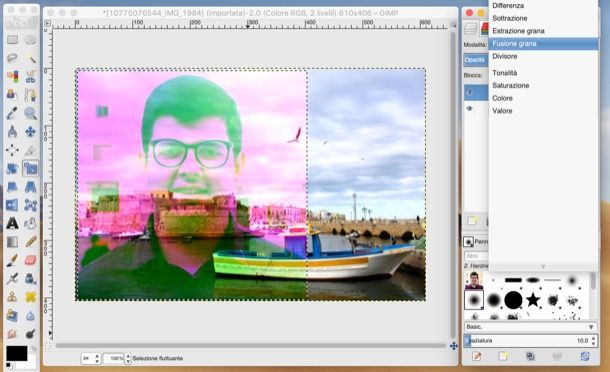Image resolution: width=610 pixels, height=372 pixels.
Task: Toggle visibility eye of the lower layer
Action: 470,109
